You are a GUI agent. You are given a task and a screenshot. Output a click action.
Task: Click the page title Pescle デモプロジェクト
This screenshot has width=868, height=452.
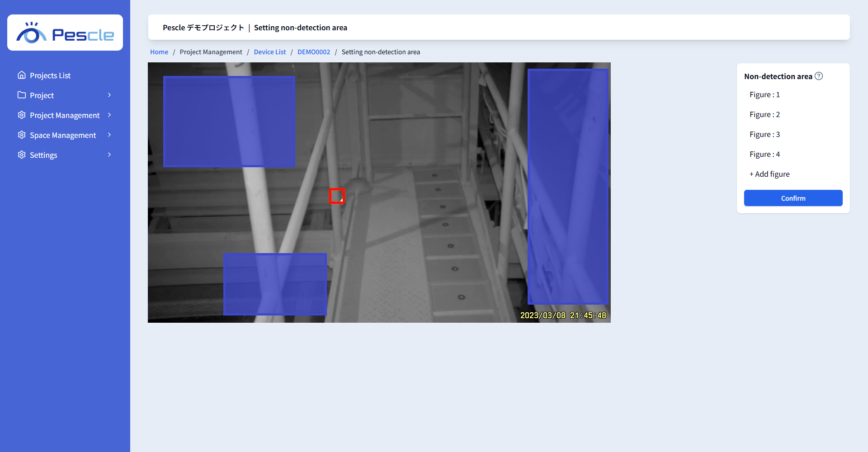[203, 28]
